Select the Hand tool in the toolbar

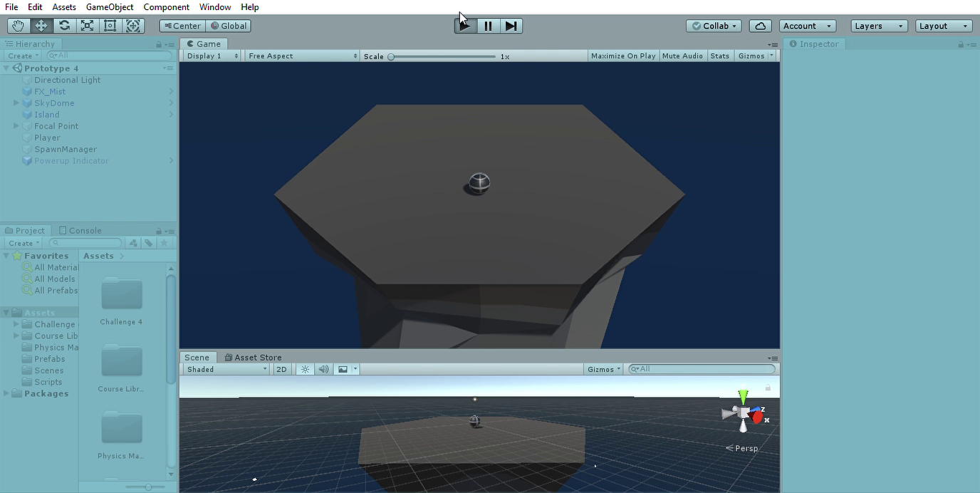pos(19,26)
